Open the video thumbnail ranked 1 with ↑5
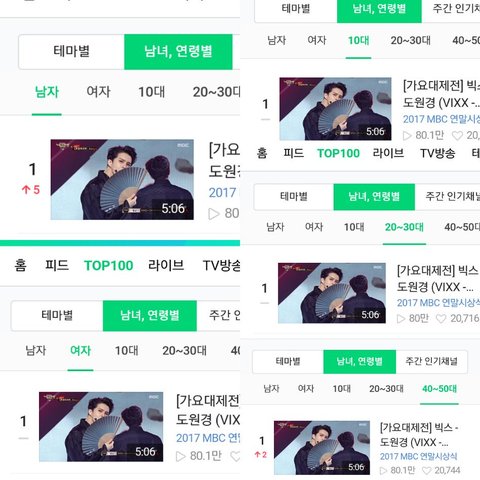 point(122,180)
